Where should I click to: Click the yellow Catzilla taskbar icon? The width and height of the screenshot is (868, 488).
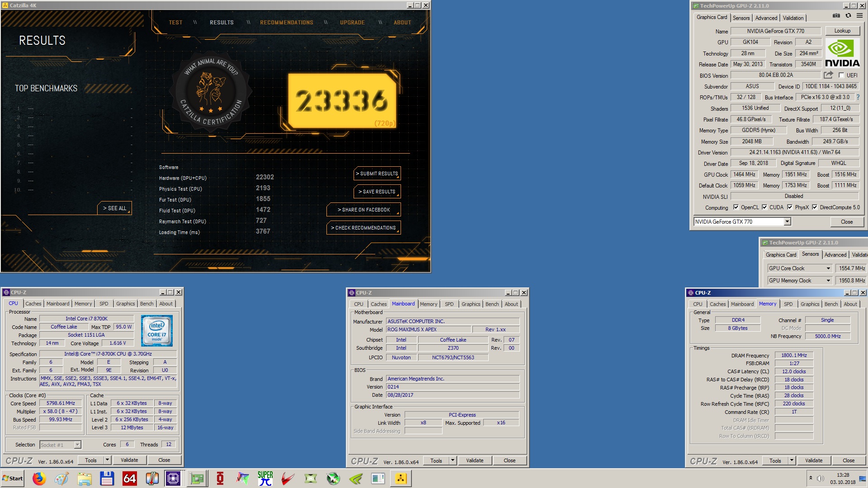401,479
